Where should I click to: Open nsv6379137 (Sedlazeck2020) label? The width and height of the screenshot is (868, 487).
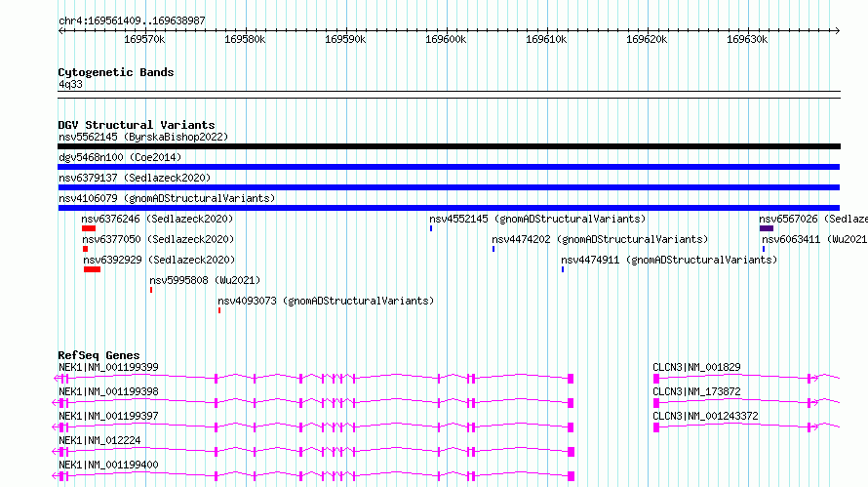[135, 178]
